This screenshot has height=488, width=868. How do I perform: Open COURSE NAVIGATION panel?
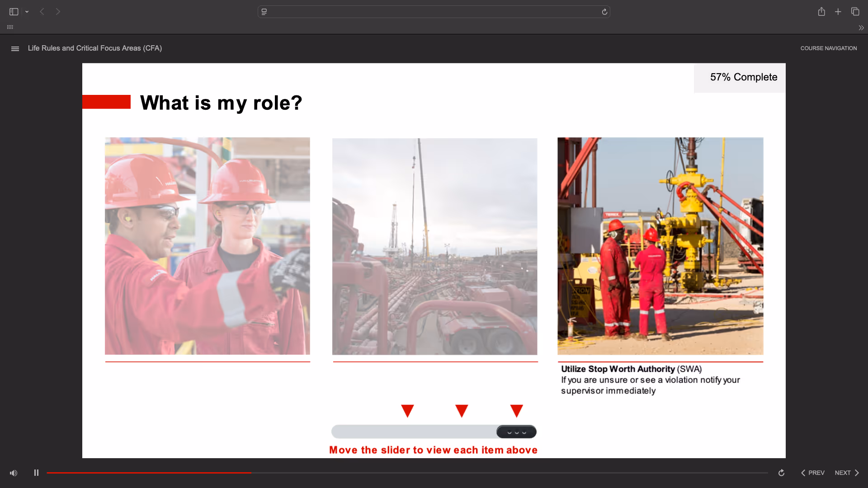click(x=828, y=48)
